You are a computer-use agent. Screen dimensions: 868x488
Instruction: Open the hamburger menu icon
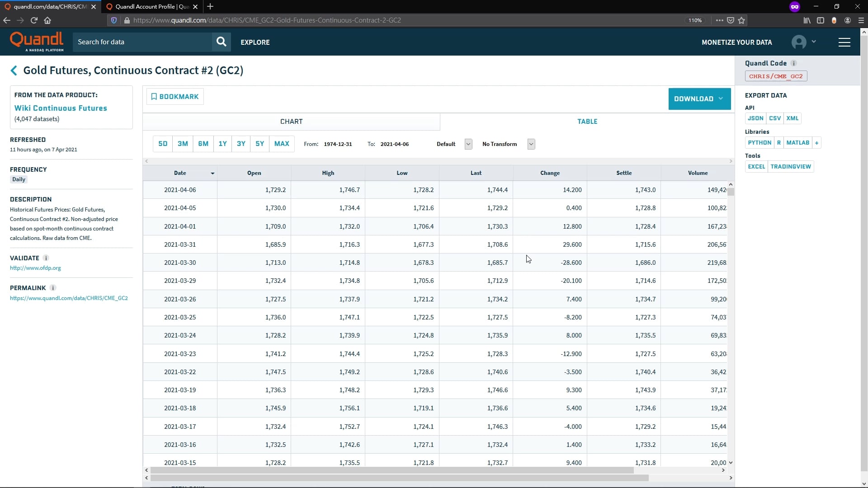coord(844,42)
